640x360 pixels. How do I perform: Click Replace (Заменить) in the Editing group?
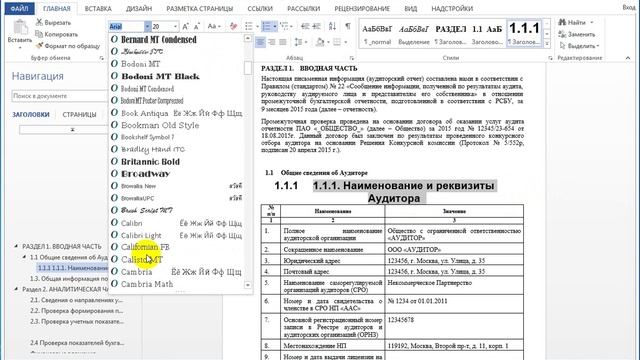pyautogui.click(x=577, y=34)
